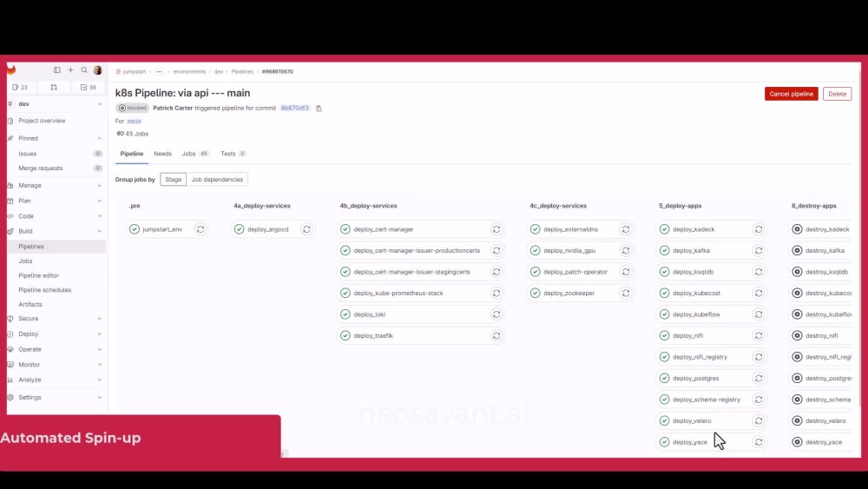The height and width of the screenshot is (489, 868).
Task: Switch to the Needs tab
Action: click(162, 154)
